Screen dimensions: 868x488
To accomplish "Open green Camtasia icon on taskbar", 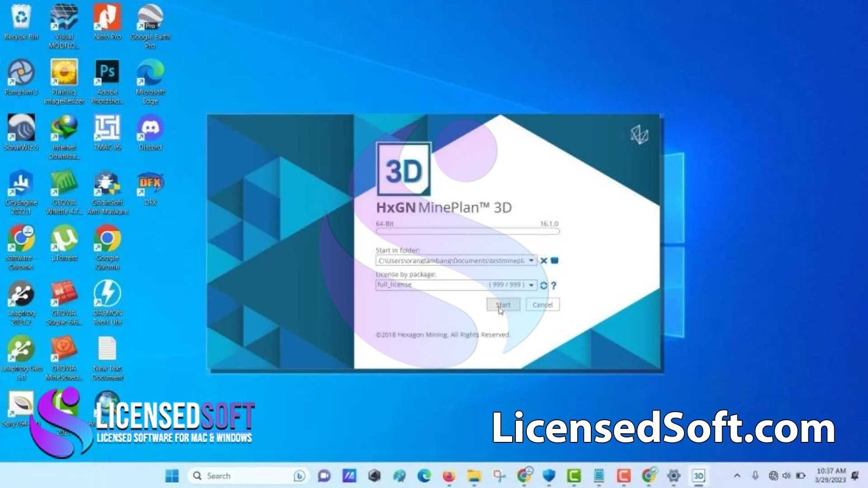I will (x=574, y=476).
